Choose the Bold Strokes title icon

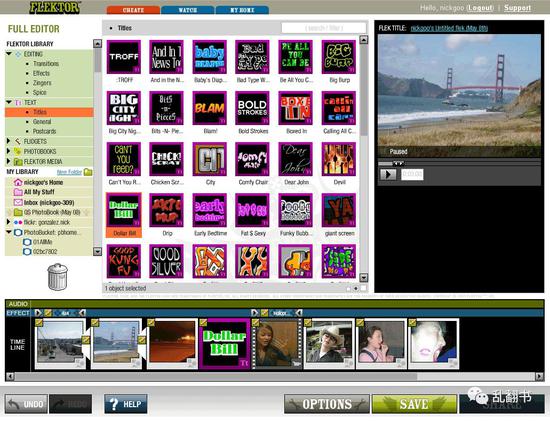click(253, 108)
